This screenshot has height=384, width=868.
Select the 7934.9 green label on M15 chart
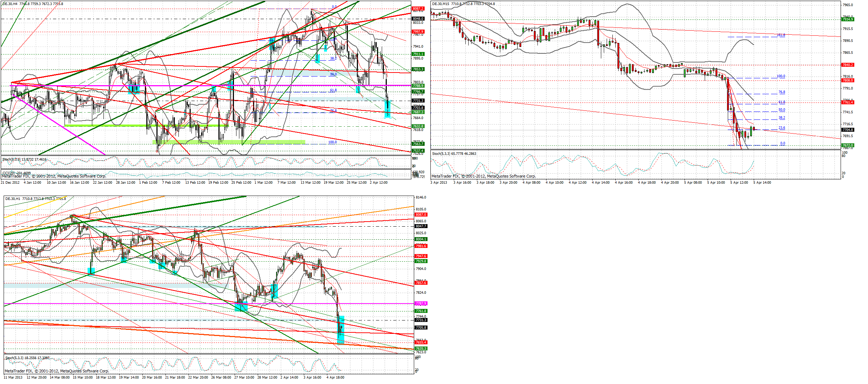(x=848, y=19)
